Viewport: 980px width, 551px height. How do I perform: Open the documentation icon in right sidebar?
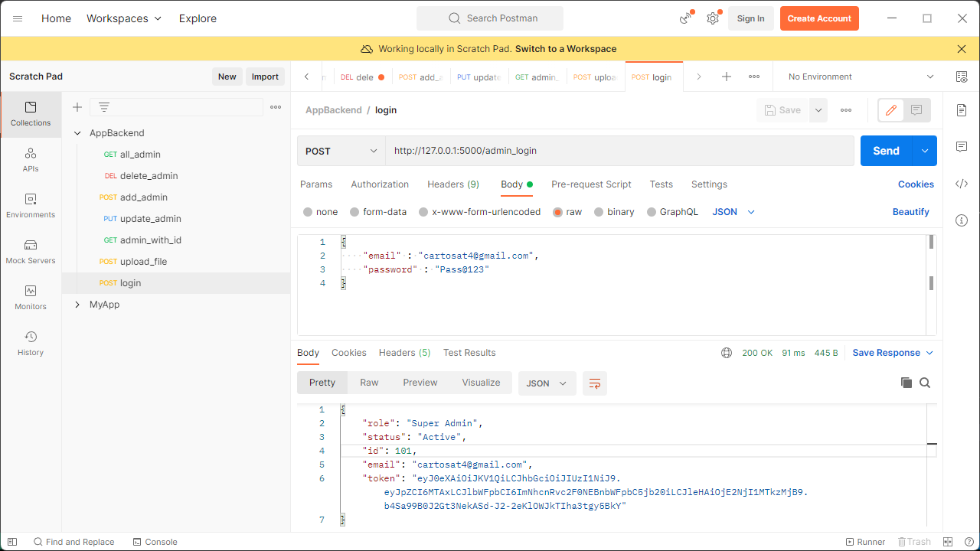pyautogui.click(x=962, y=110)
